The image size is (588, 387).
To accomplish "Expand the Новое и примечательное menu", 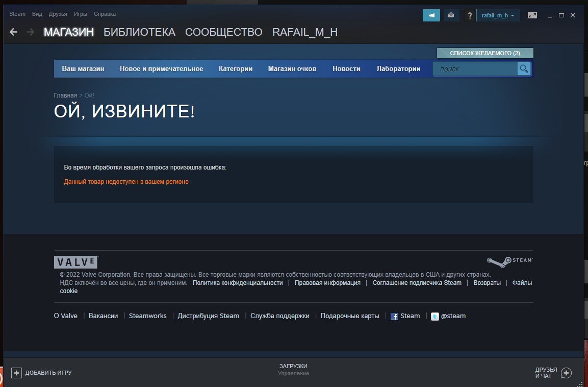I will (x=161, y=69).
